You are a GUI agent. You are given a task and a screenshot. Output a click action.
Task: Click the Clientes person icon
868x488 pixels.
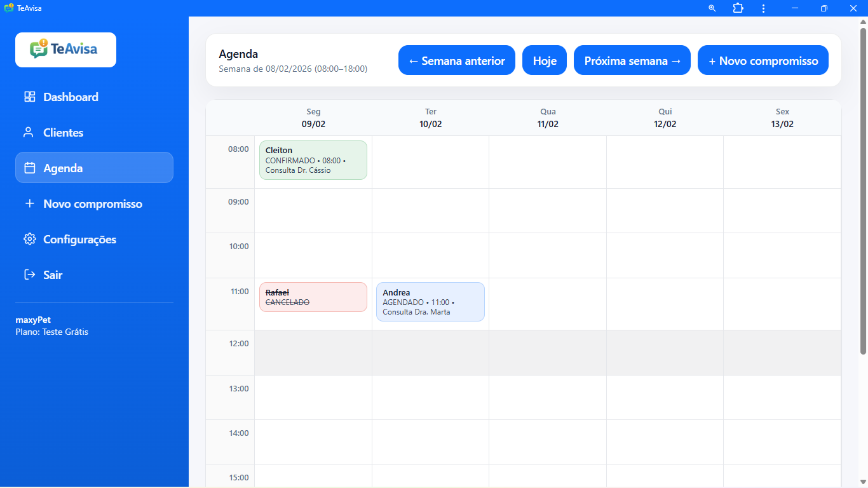[28, 133]
